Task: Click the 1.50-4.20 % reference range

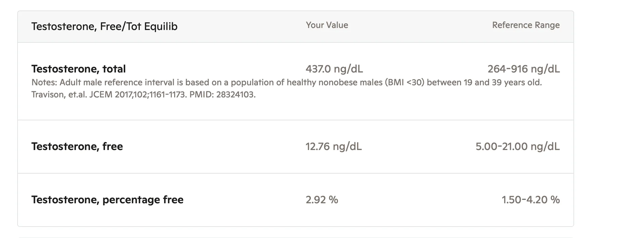Action: click(x=531, y=200)
